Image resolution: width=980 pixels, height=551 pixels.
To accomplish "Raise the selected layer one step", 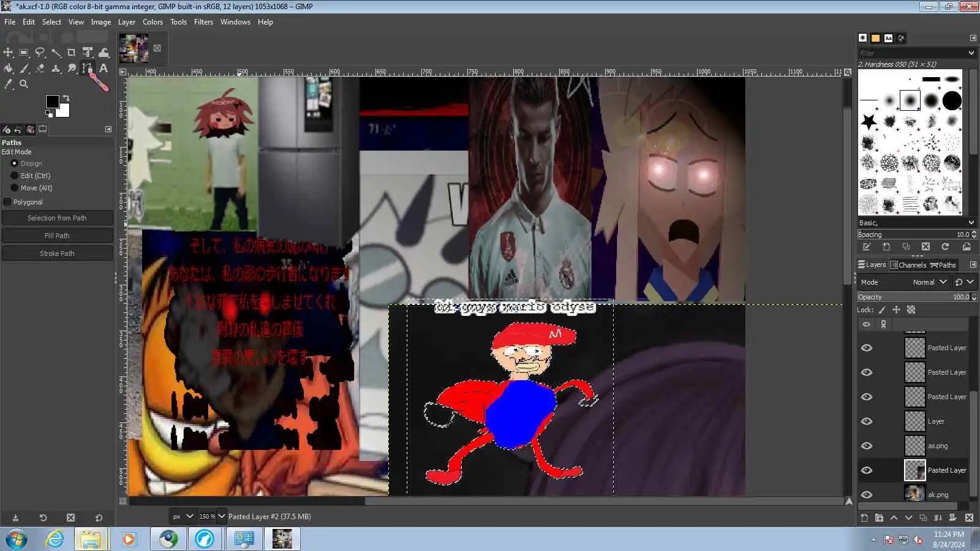I will coord(894,518).
